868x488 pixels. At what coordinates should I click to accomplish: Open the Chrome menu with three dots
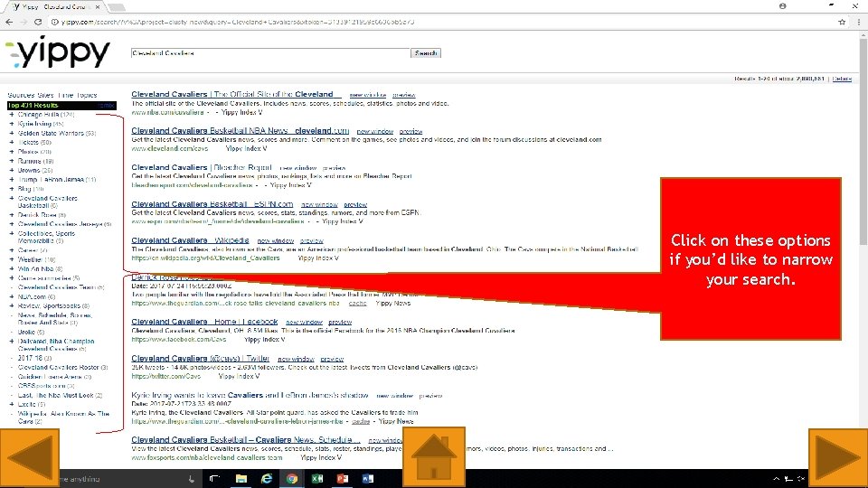click(859, 22)
